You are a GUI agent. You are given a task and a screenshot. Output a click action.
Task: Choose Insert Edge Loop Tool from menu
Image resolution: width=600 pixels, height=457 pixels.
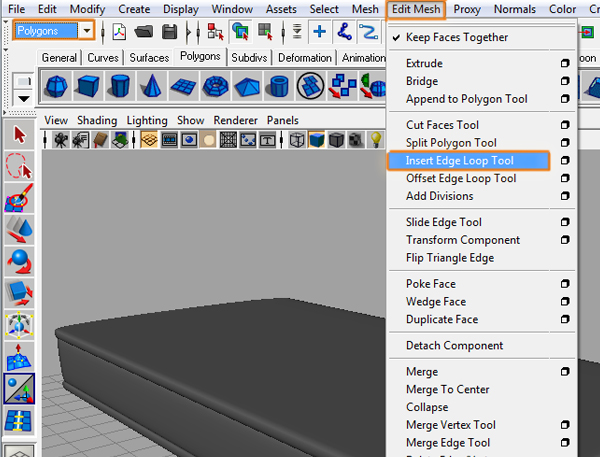(x=459, y=160)
